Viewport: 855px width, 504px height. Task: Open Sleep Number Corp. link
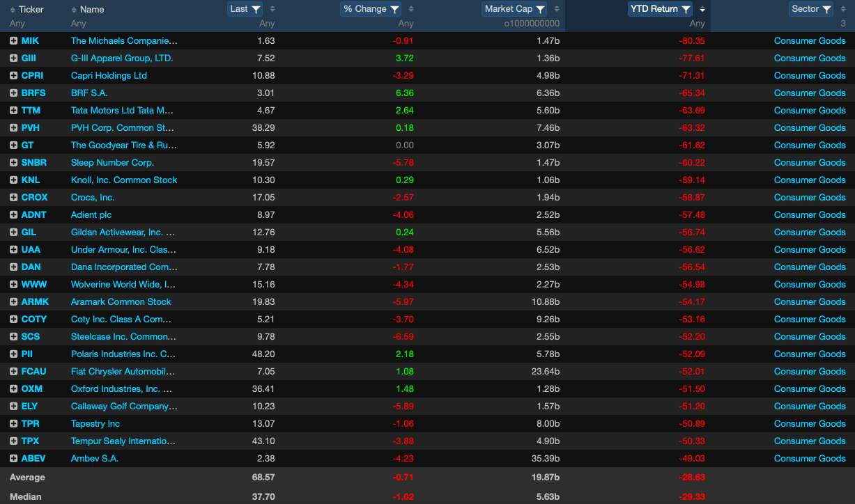click(x=112, y=163)
